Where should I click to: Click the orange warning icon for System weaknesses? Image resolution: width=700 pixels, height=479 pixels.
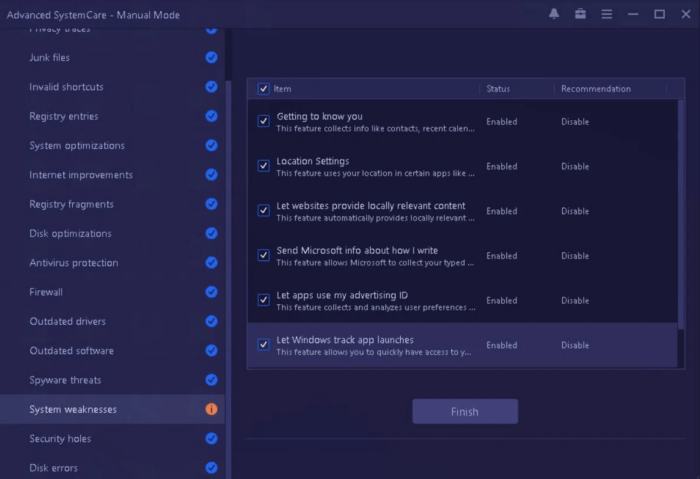(211, 409)
